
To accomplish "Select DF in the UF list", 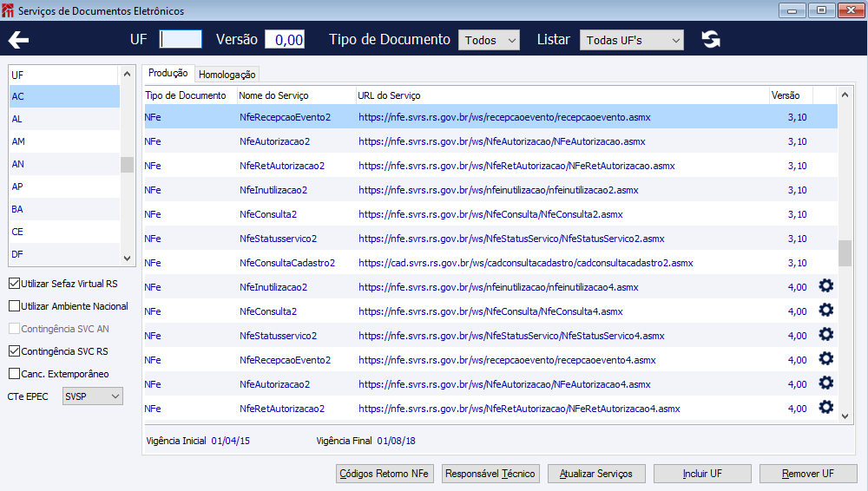I will 64,254.
